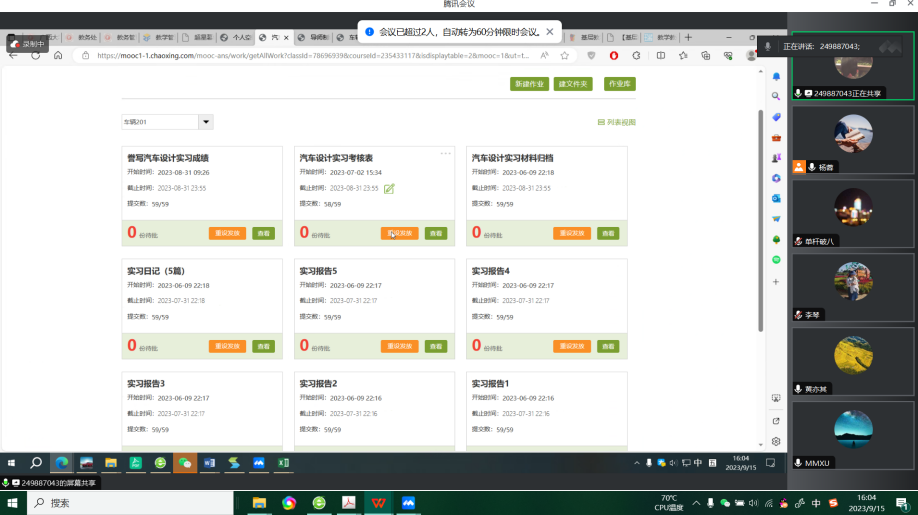Open the more options dots on 汽车设计实习考核表 card
Screen dimensions: 918x515
coord(446,153)
